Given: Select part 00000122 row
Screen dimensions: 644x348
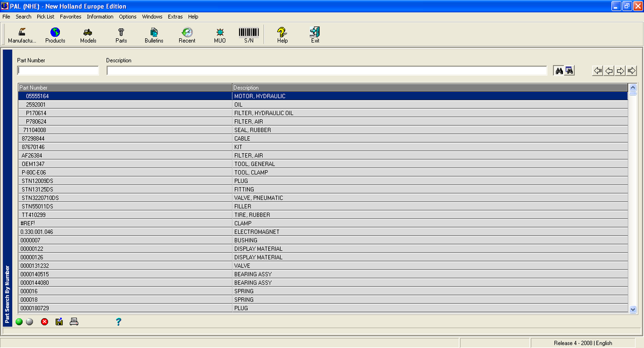Looking at the screenshot, I should 323,249.
